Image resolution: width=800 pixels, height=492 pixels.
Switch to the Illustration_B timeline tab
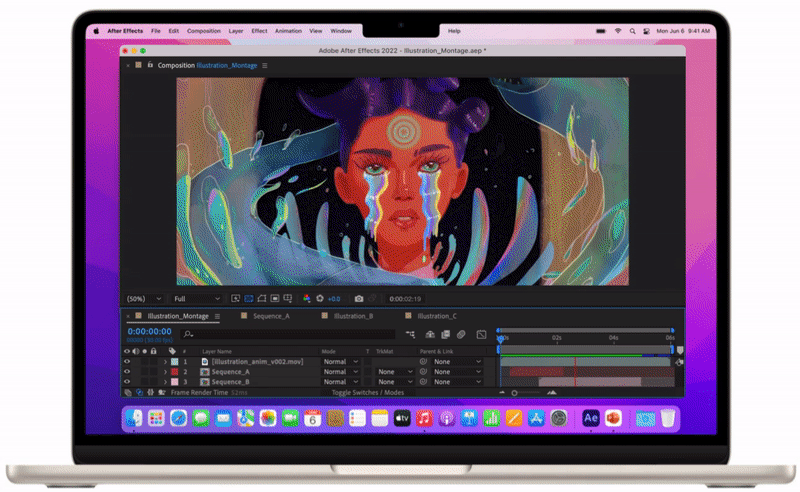click(x=354, y=316)
